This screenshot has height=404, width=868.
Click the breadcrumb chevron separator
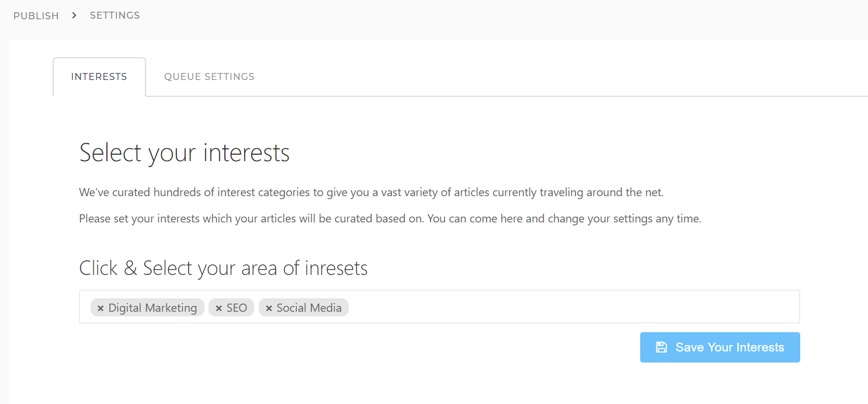click(74, 15)
